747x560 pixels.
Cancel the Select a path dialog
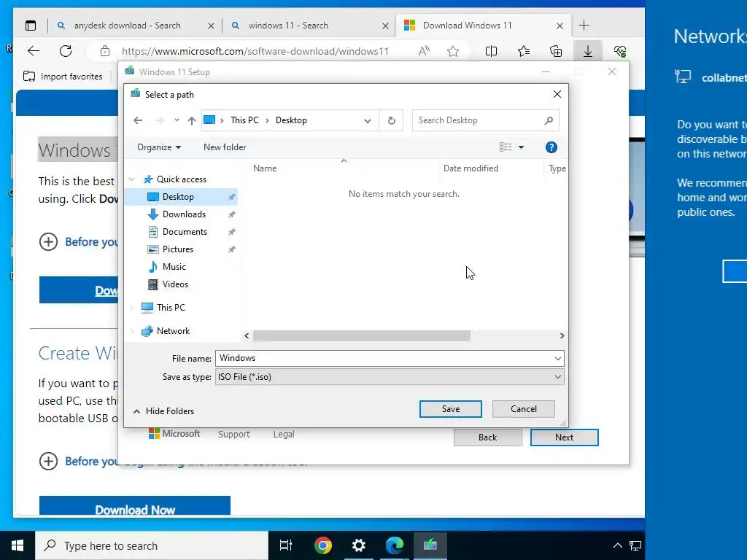pyautogui.click(x=524, y=409)
